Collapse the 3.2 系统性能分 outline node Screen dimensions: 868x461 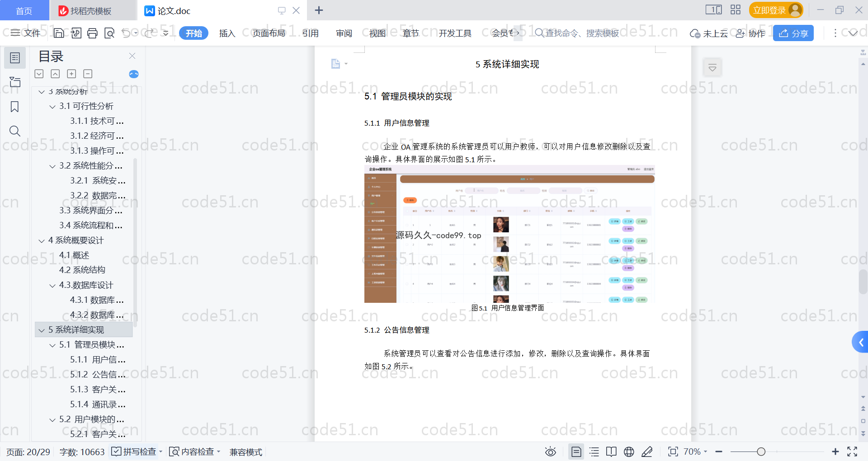pos(52,166)
